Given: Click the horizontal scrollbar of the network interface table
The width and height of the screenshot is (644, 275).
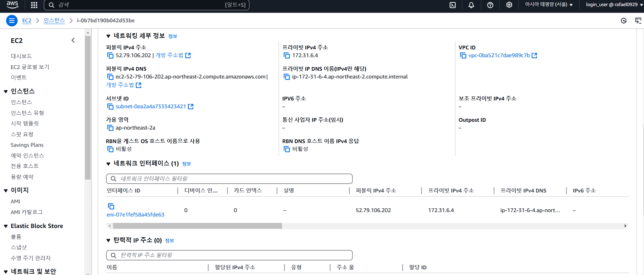Looking at the screenshot, I should click(197, 226).
